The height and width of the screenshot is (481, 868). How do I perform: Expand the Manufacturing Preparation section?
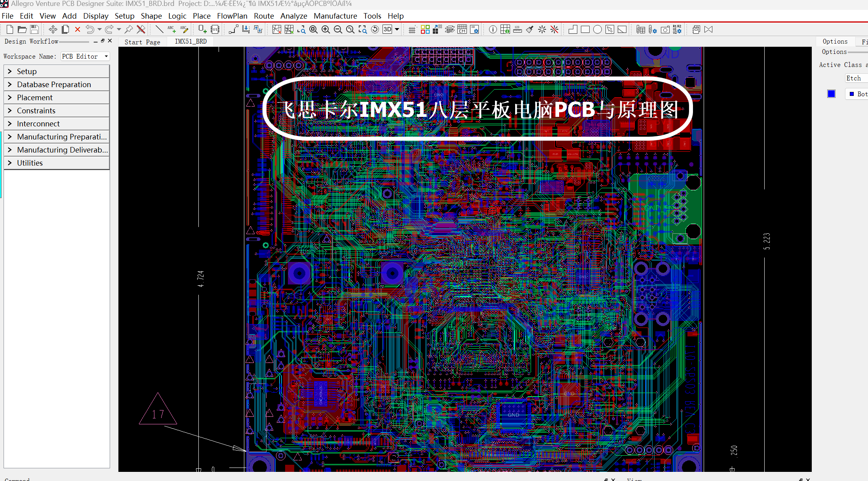coord(57,137)
